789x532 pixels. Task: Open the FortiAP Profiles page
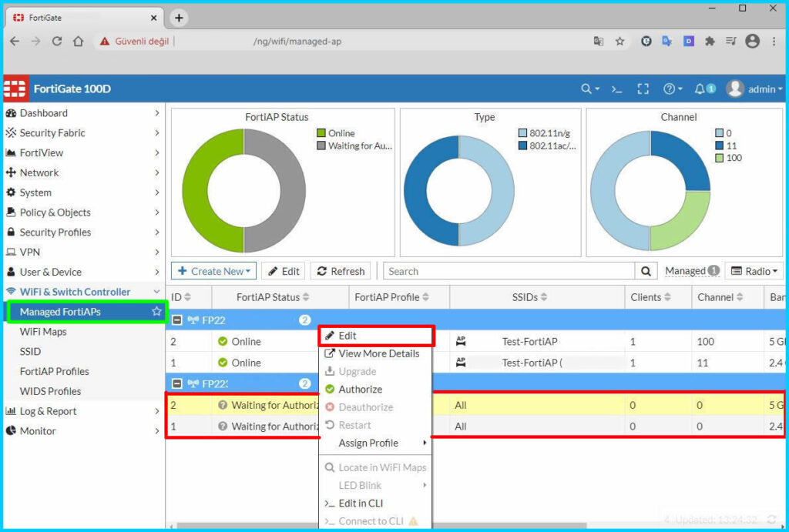click(x=55, y=371)
